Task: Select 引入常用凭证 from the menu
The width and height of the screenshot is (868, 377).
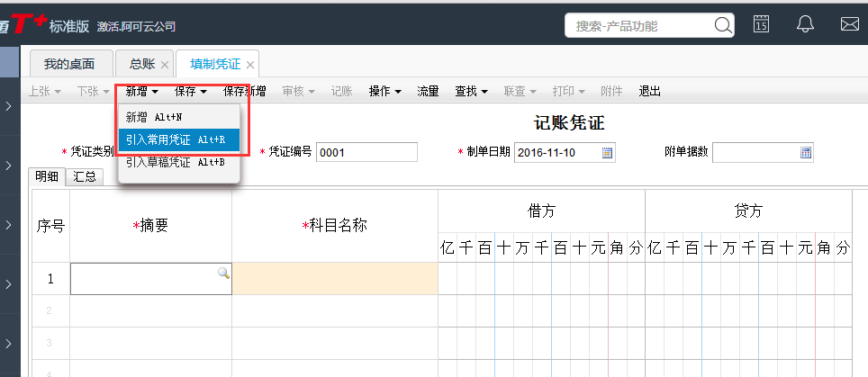Action: point(178,139)
